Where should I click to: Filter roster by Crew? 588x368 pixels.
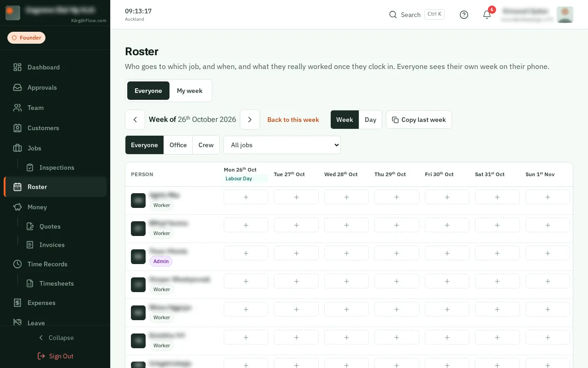[x=206, y=145]
